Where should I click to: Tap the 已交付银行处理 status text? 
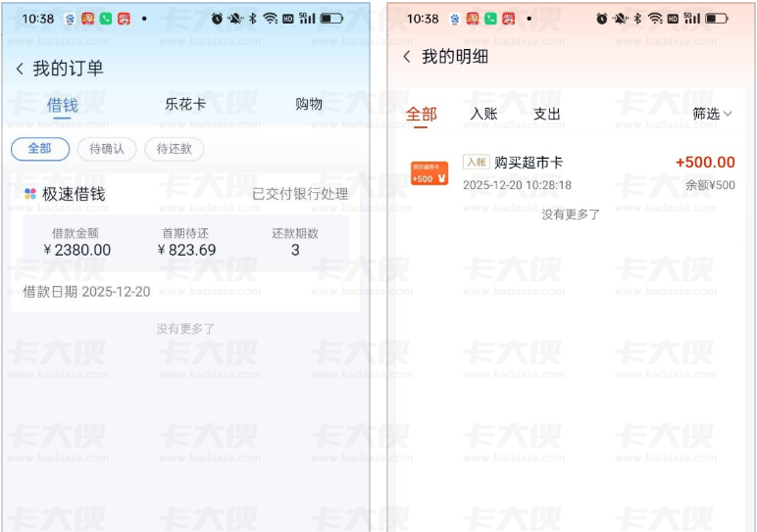300,194
